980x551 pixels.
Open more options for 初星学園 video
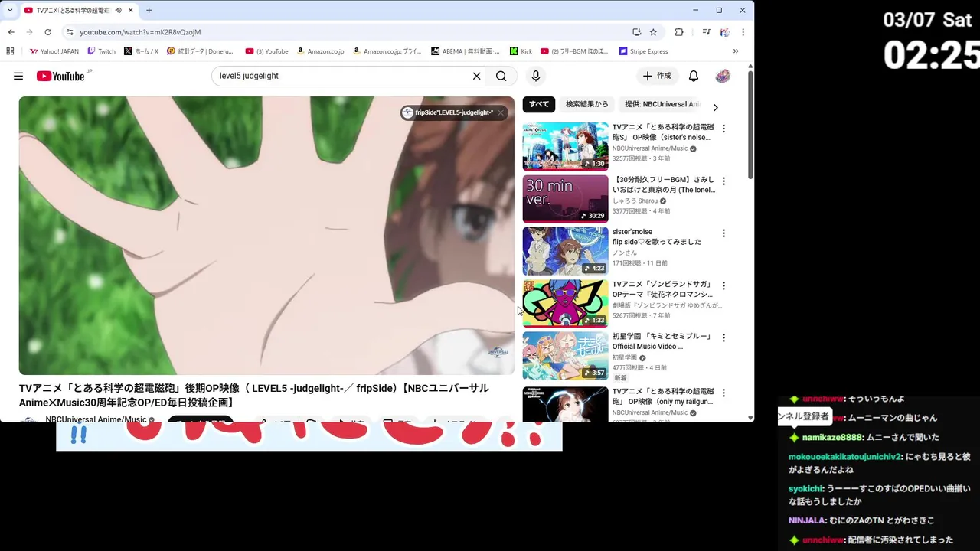(x=724, y=337)
